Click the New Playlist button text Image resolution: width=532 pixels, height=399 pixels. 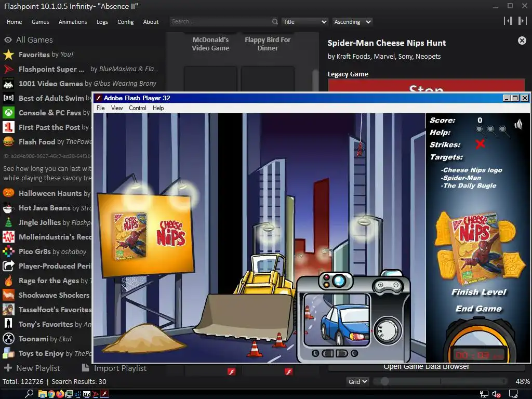[x=38, y=368]
